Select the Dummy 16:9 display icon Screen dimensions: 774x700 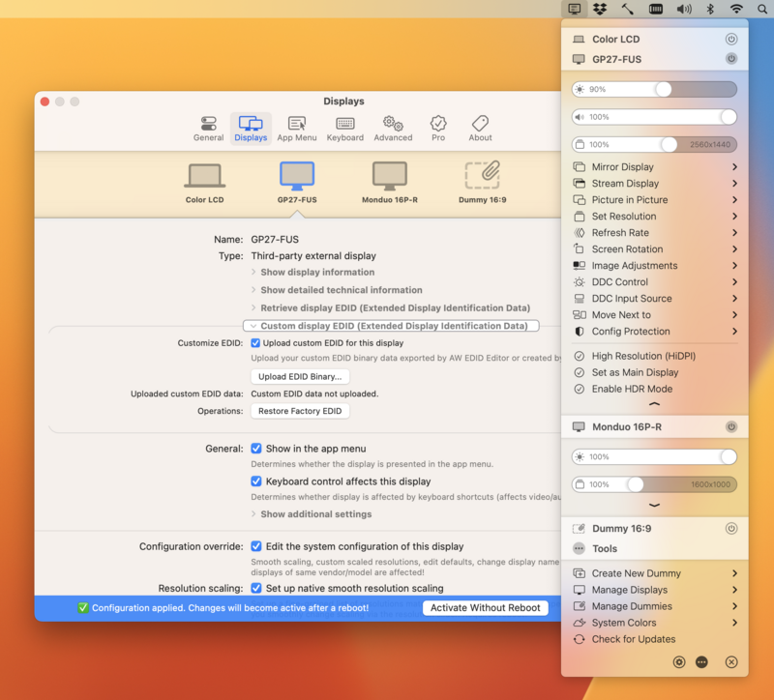pyautogui.click(x=482, y=175)
